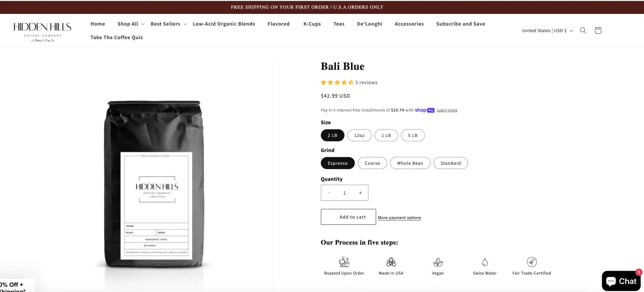Viewport: 644px width, 292px height.
Task: Increase quantity with the plus button
Action: coord(360,193)
